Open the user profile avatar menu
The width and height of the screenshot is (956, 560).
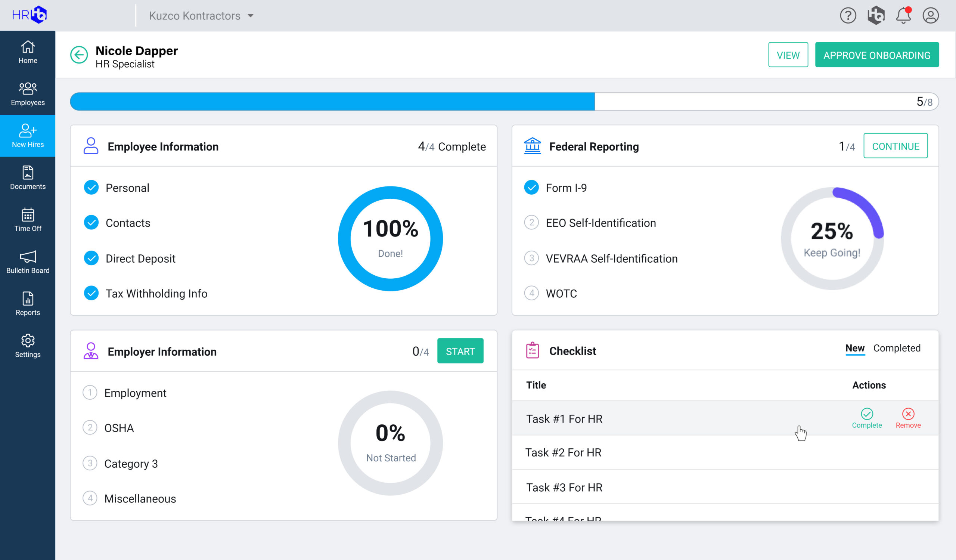(931, 15)
